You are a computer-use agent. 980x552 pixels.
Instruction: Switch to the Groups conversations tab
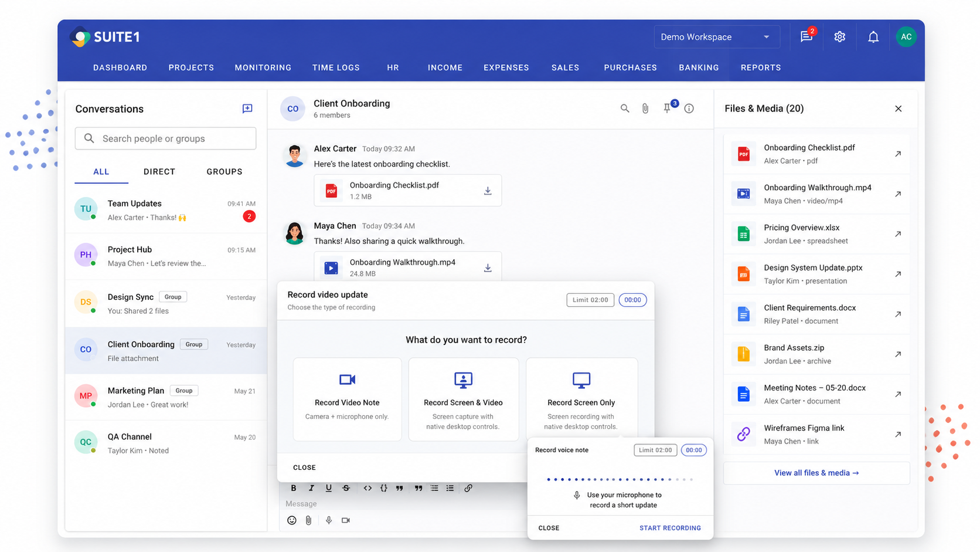(x=224, y=171)
